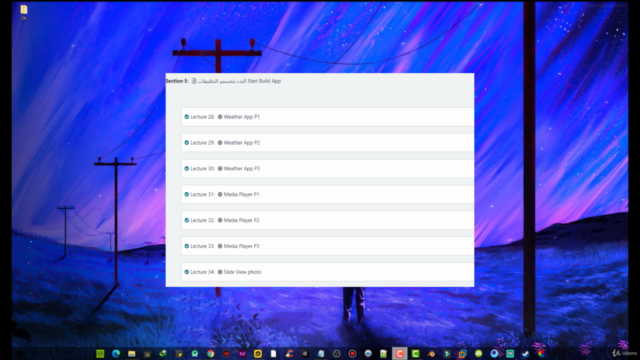Viewport: 640px width, 360px height.
Task: Click video icon beside Media Player P3
Action: [x=220, y=246]
